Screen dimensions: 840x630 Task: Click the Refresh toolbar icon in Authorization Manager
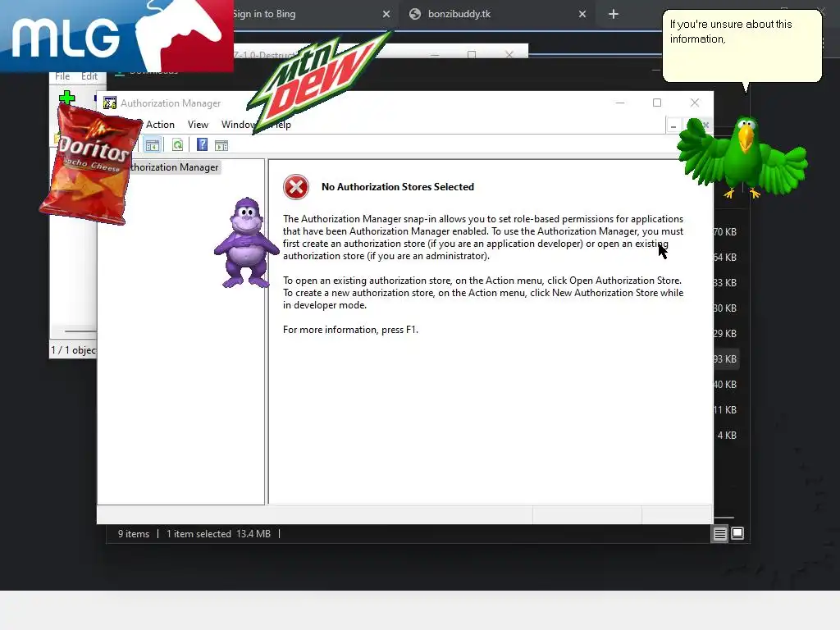(177, 145)
